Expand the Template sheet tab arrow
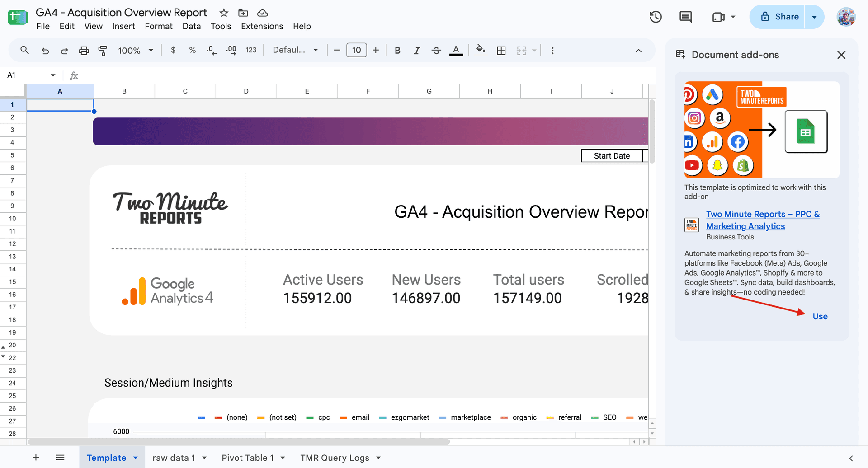Screen dimensions: 868x468 coord(136,458)
